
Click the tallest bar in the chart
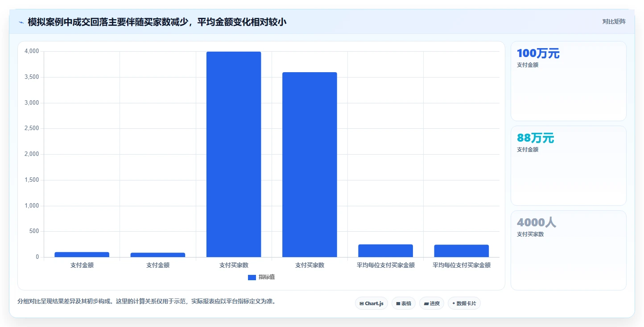(234, 154)
